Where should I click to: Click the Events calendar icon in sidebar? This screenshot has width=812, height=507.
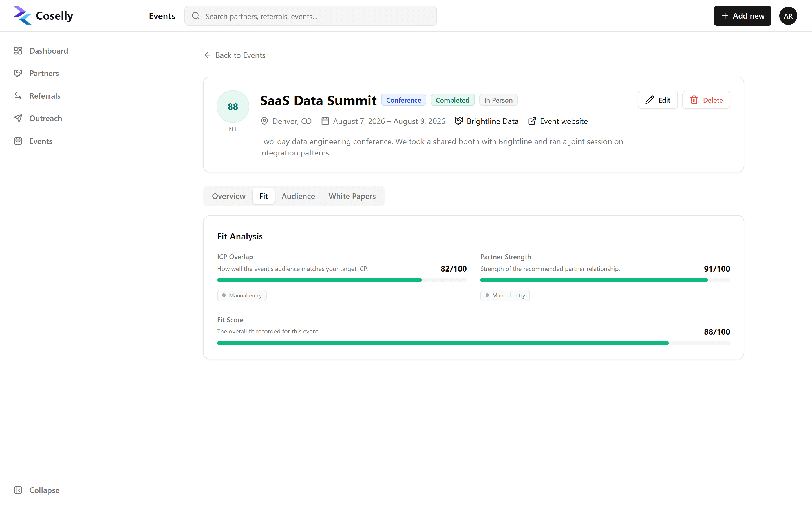click(x=18, y=141)
